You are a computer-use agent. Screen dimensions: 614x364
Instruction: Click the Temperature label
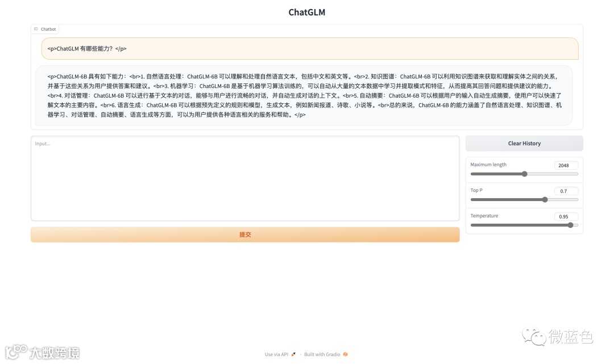click(x=484, y=216)
